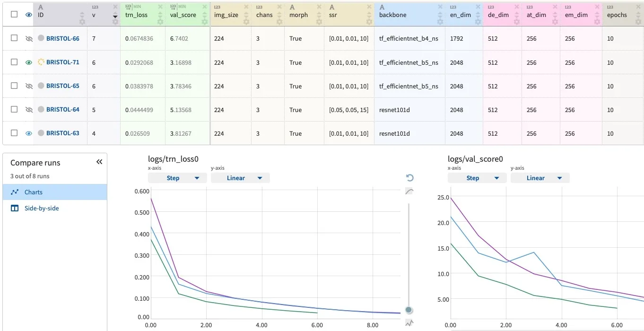Select the checkbox for run BRISTOL-66

[14, 38]
